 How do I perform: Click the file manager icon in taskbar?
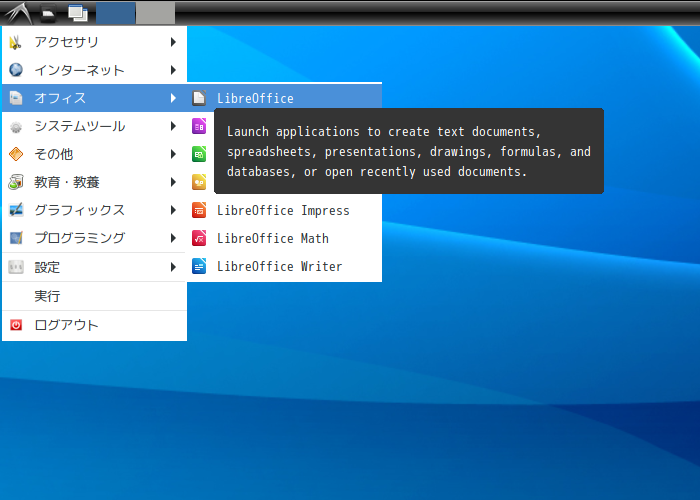[x=47, y=13]
